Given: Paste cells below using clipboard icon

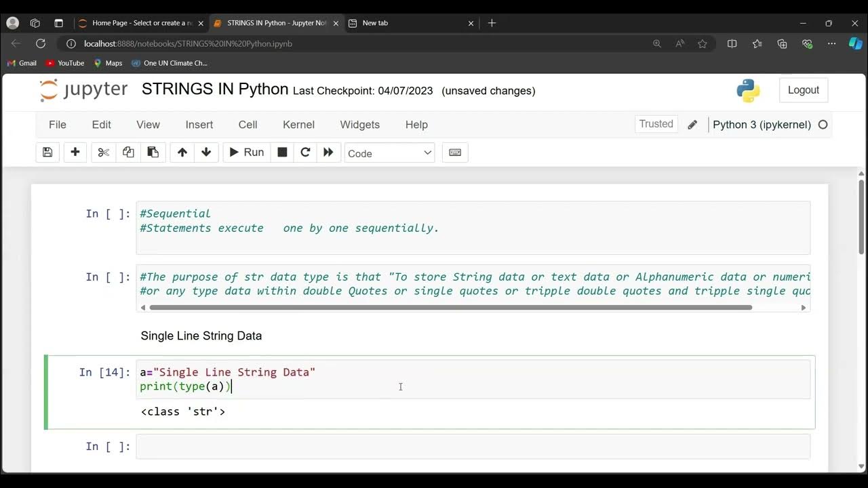Looking at the screenshot, I should coord(153,152).
